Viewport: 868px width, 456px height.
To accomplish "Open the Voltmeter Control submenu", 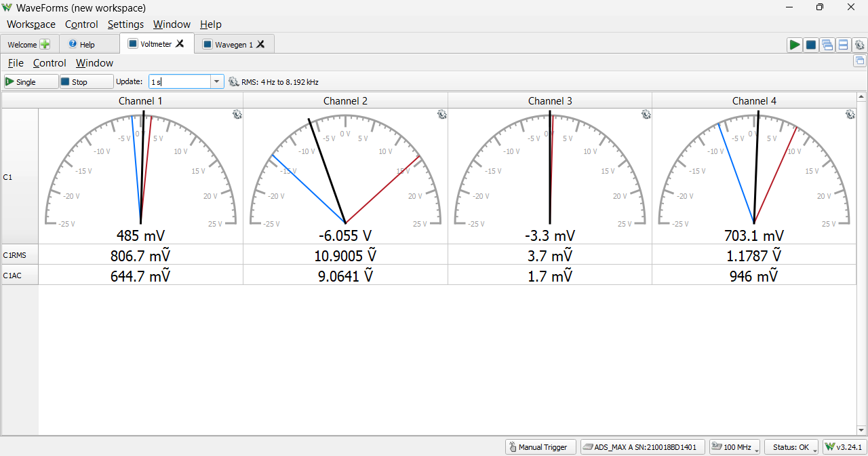I will click(50, 63).
